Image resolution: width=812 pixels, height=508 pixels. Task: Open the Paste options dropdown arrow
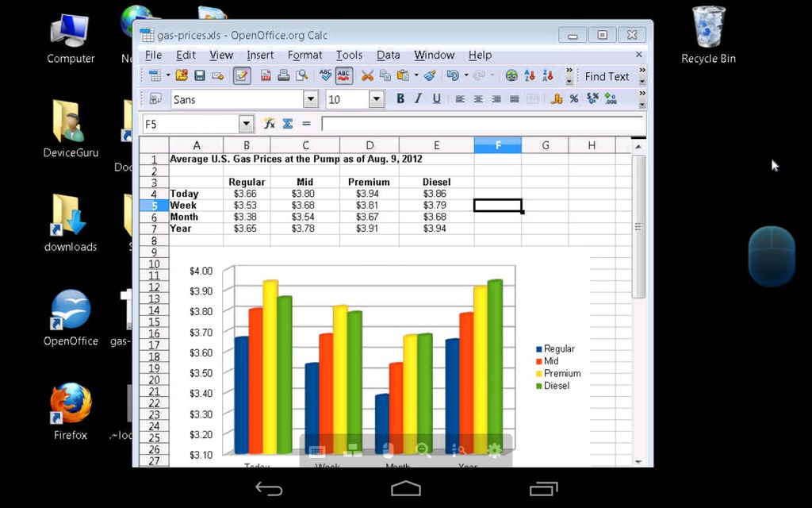click(x=416, y=75)
